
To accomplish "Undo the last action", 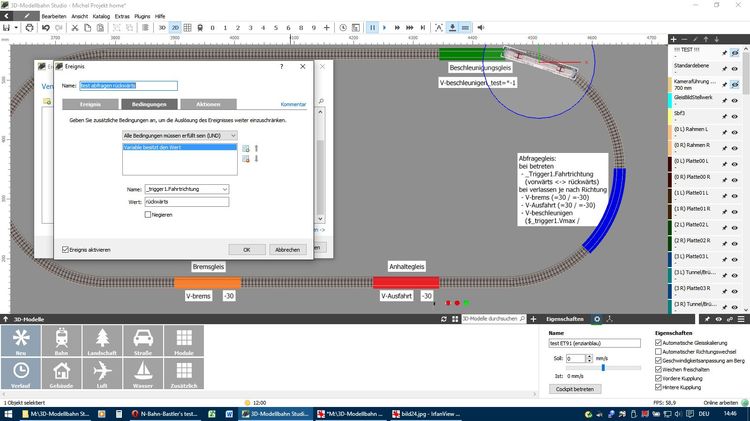I will click(46, 28).
